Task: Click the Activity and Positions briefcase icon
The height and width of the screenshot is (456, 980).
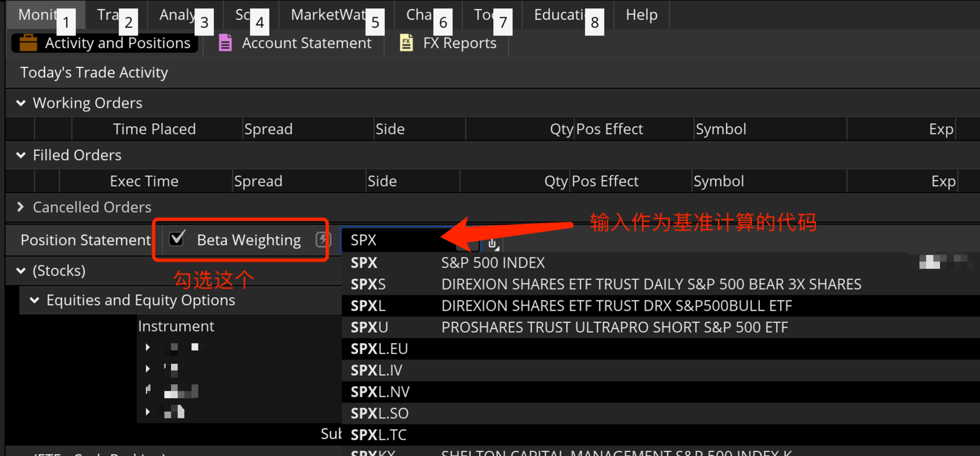Action: click(28, 43)
